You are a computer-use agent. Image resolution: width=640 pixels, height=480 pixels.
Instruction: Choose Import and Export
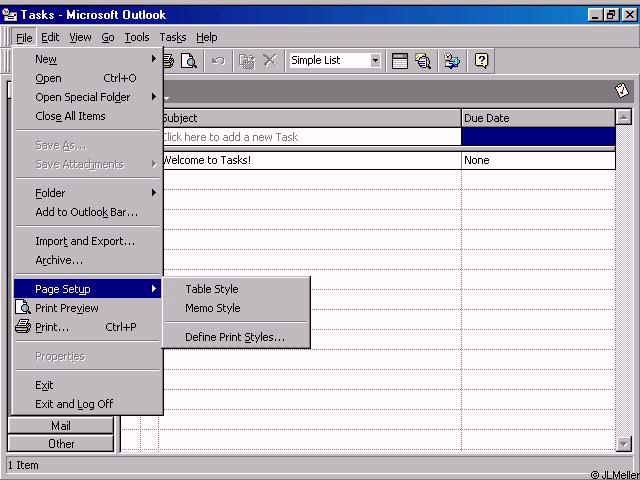click(x=87, y=241)
